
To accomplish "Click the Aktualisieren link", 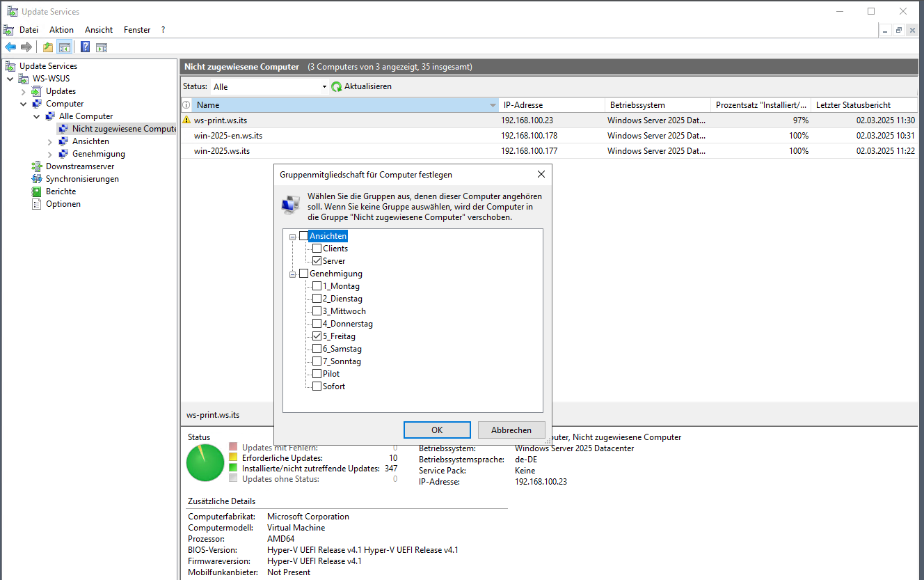I will (368, 86).
